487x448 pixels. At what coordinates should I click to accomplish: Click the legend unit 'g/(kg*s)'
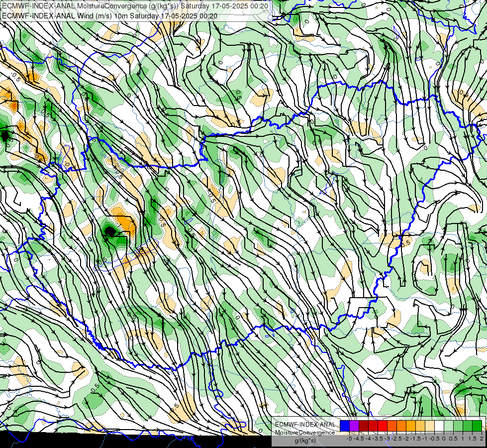point(305,441)
